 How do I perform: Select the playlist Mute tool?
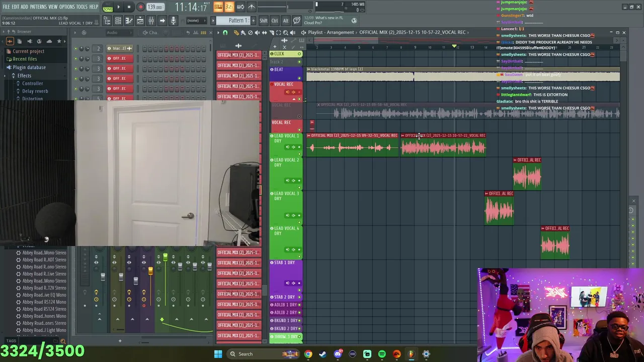coord(257,33)
